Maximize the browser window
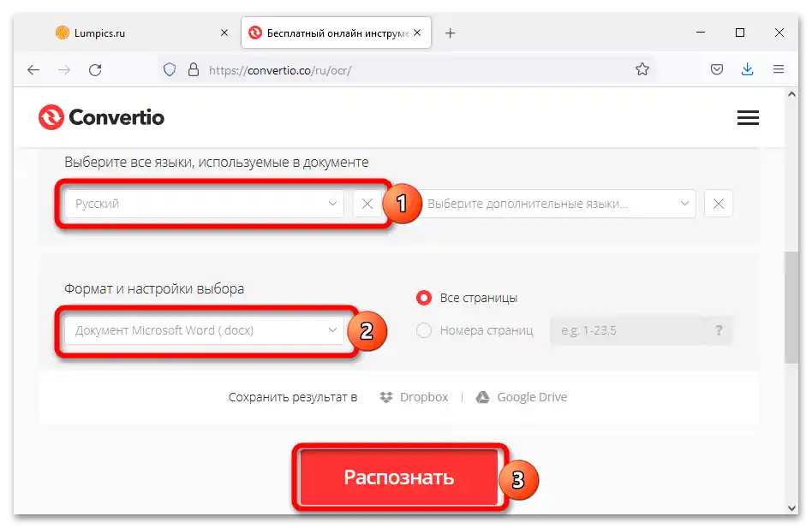The height and width of the screenshot is (528, 812). coord(740,33)
